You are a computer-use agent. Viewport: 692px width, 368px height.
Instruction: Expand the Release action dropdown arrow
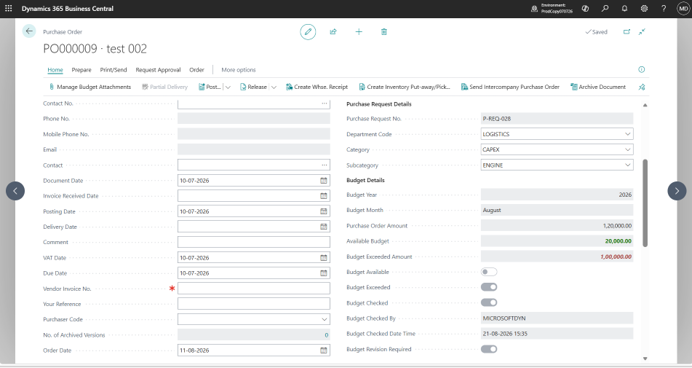coord(274,87)
